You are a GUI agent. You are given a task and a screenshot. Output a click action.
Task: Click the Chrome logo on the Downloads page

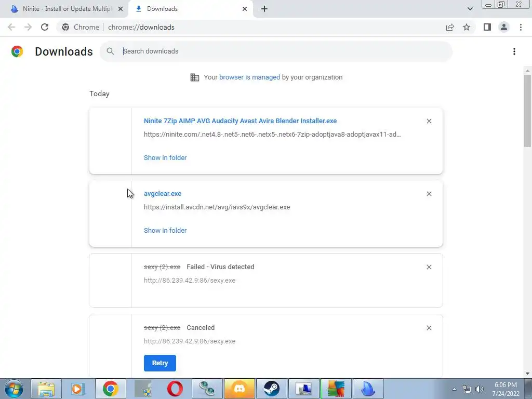17,51
